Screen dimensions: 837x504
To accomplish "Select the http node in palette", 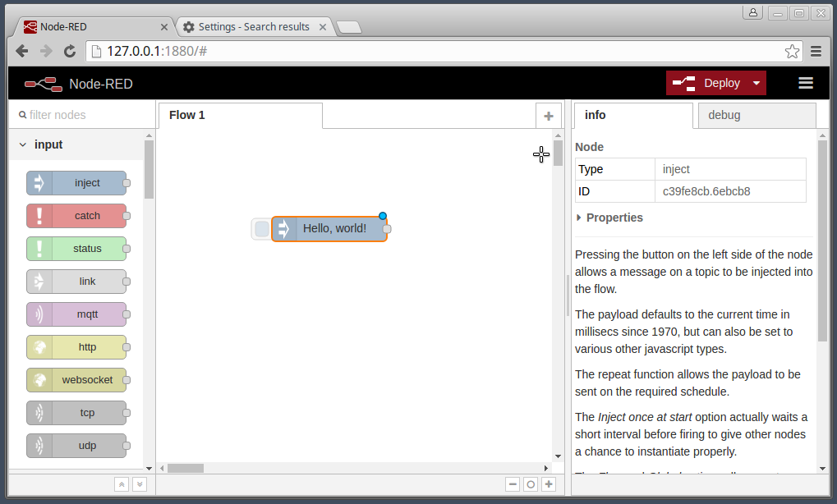I will coord(76,347).
